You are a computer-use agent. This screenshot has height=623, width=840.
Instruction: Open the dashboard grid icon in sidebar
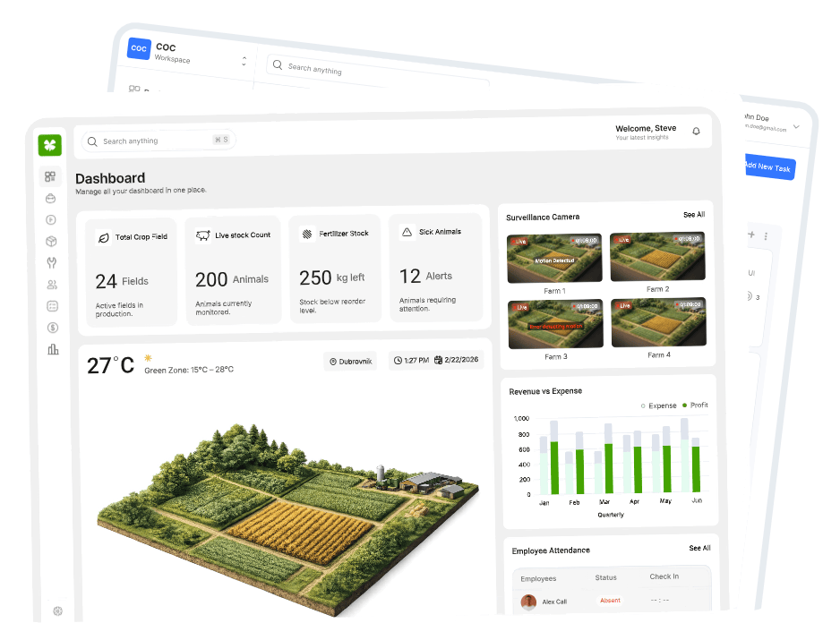(x=50, y=176)
